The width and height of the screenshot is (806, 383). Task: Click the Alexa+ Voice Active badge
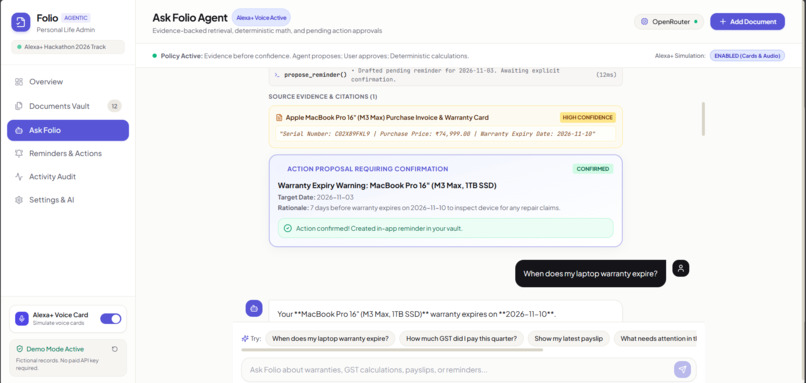[x=261, y=17]
